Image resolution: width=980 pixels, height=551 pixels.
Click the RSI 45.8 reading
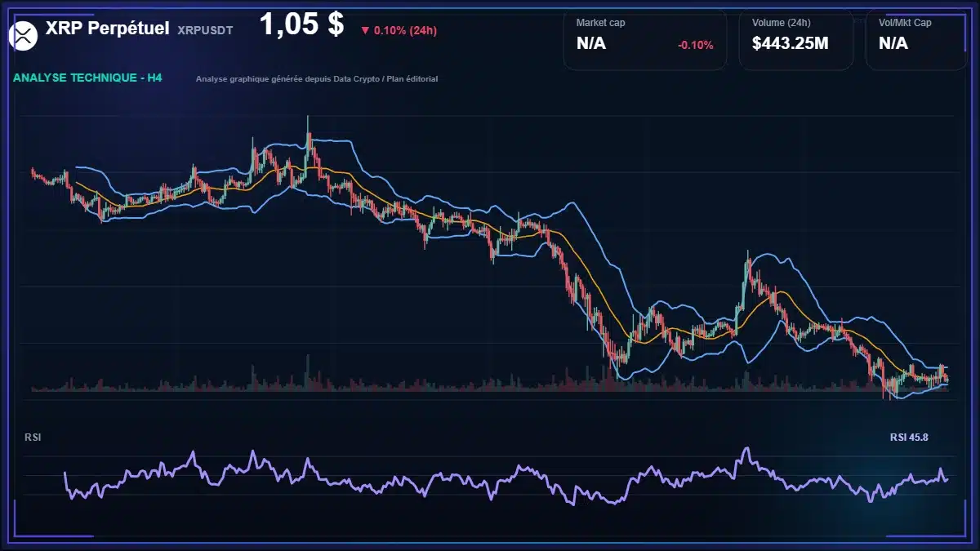tap(909, 438)
